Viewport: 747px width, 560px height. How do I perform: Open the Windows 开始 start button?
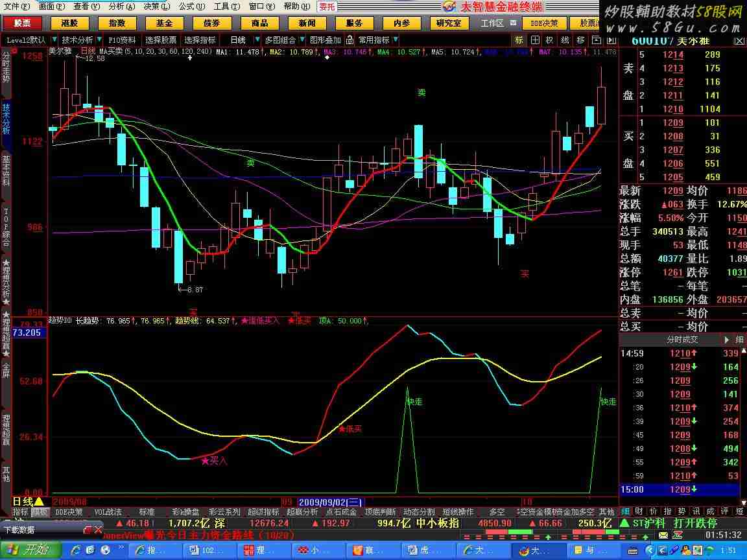(x=30, y=550)
